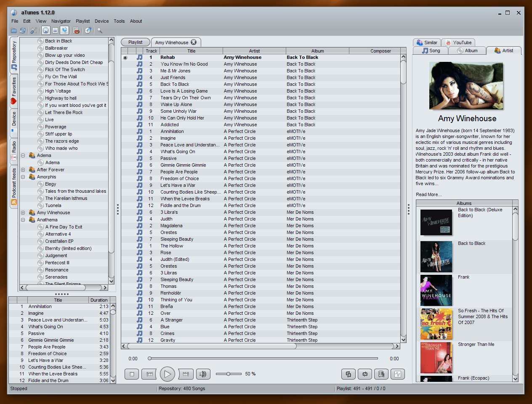Screen dimensions: 532x404
Task: Toggle the context information panel button
Action: [64, 30]
